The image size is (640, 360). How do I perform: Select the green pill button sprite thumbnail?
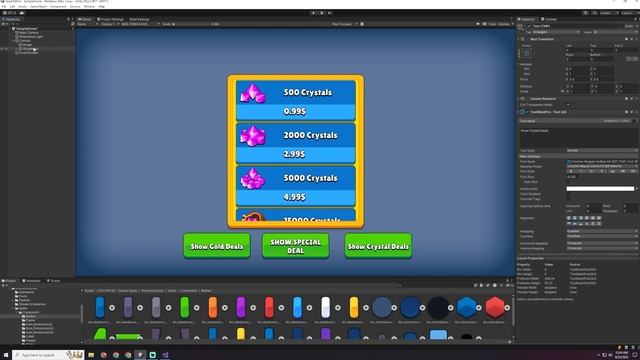(184, 307)
